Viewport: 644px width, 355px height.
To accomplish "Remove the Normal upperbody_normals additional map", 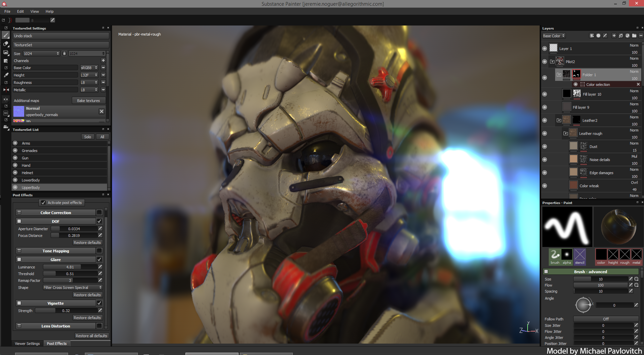I will pos(102,111).
